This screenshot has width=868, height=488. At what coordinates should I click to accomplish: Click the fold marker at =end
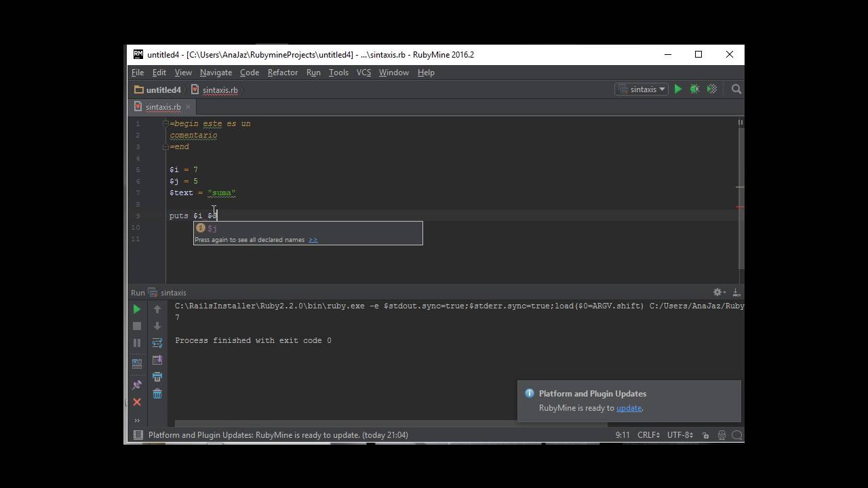pyautogui.click(x=165, y=146)
